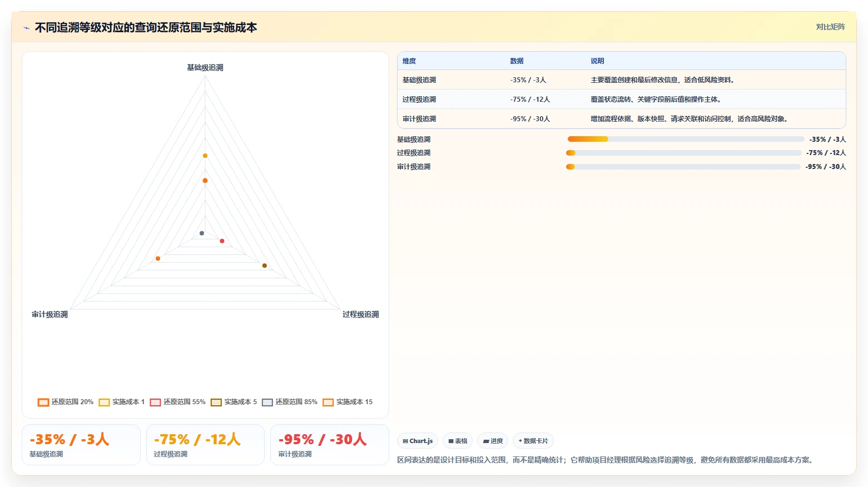The width and height of the screenshot is (868, 487).
Task: Click the 对比矩阵 label in header
Action: coord(830,27)
